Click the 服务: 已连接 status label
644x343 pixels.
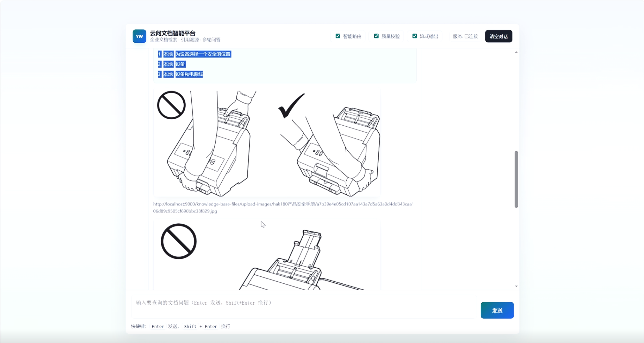click(465, 36)
